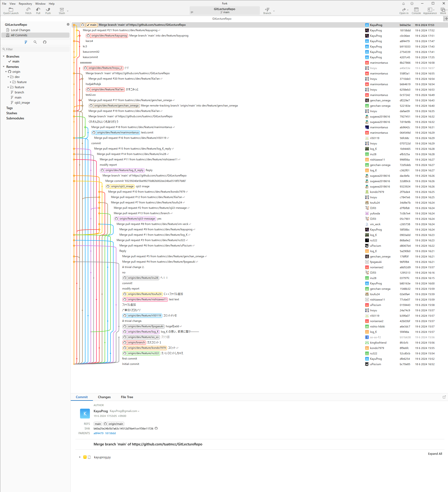Click the sidebar Filter input field
The width and height of the screenshot is (448, 492).
pos(37,49)
